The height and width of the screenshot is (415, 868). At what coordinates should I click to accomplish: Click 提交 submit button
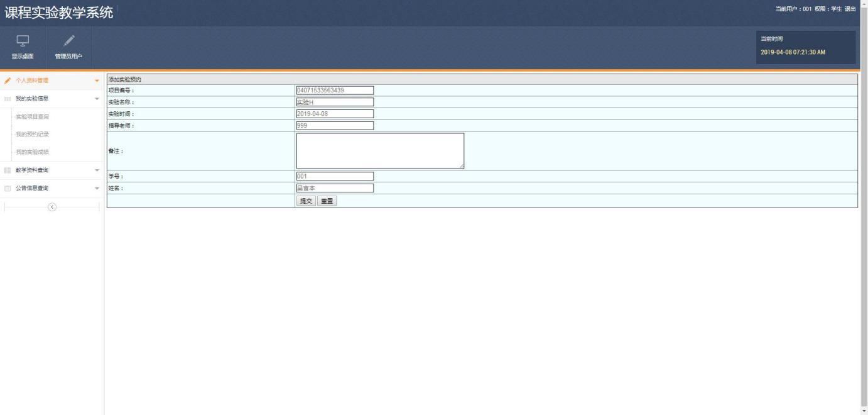[x=306, y=201]
